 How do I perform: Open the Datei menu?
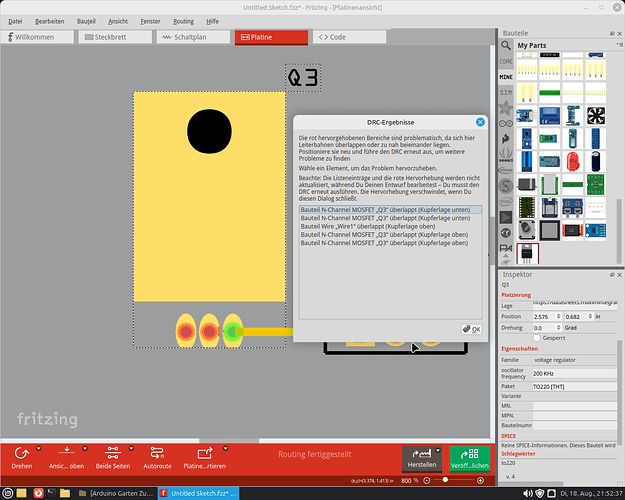(x=15, y=21)
